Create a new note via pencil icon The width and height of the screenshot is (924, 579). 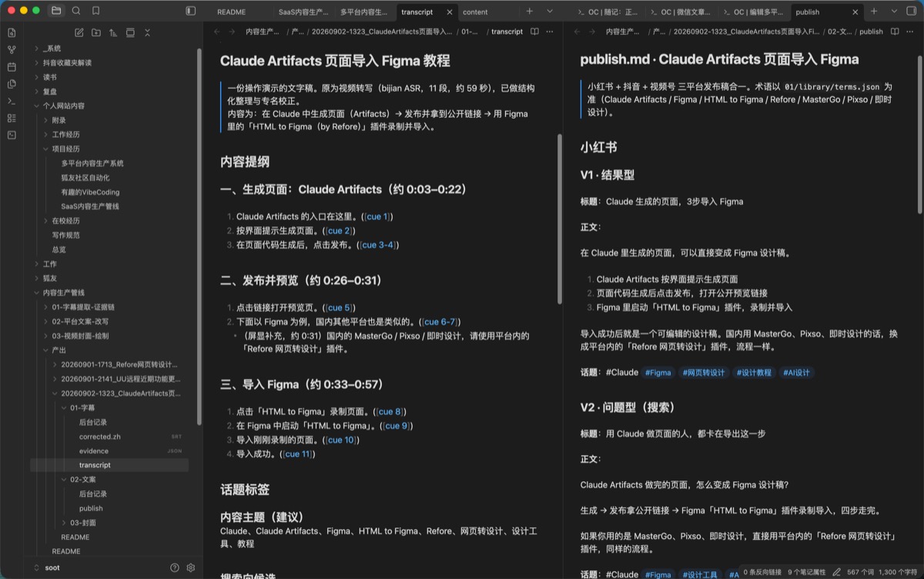[79, 32]
